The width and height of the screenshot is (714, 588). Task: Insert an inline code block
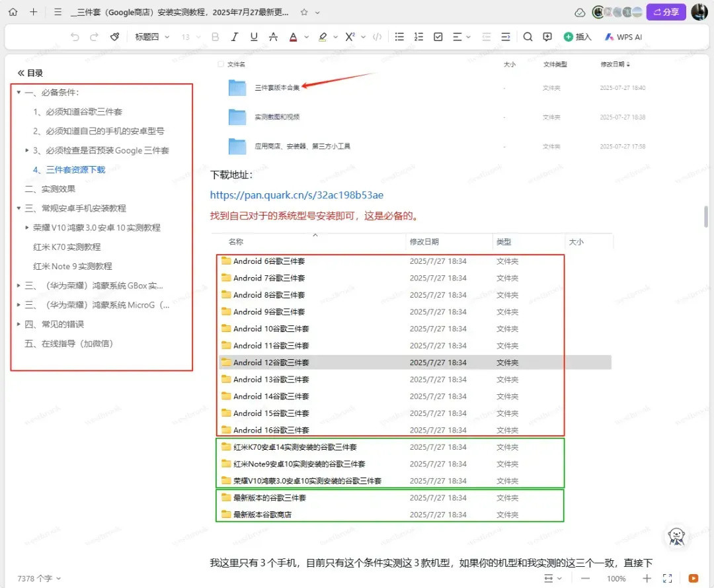click(x=377, y=37)
